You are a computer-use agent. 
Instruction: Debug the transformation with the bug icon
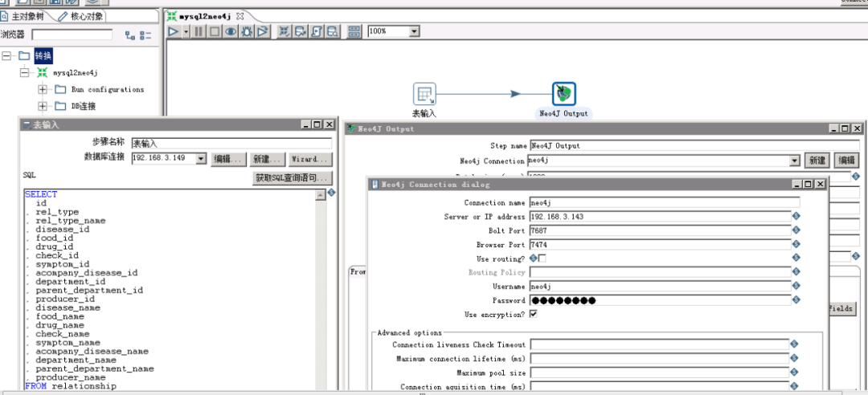pyautogui.click(x=247, y=31)
